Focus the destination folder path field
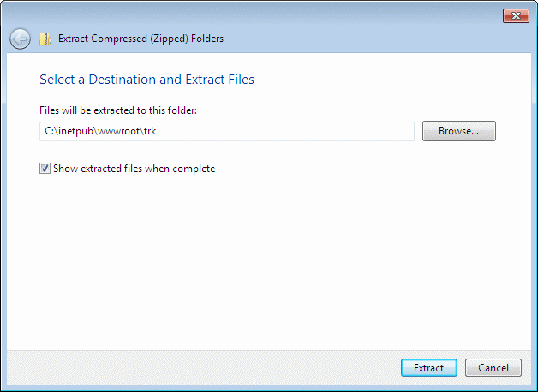Screen dimensions: 538x392 (x=227, y=131)
